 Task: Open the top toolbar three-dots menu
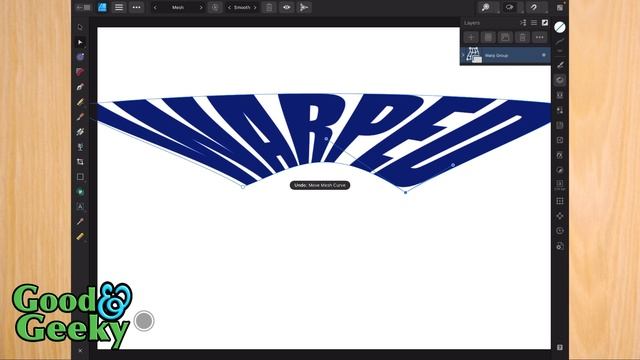pos(136,7)
